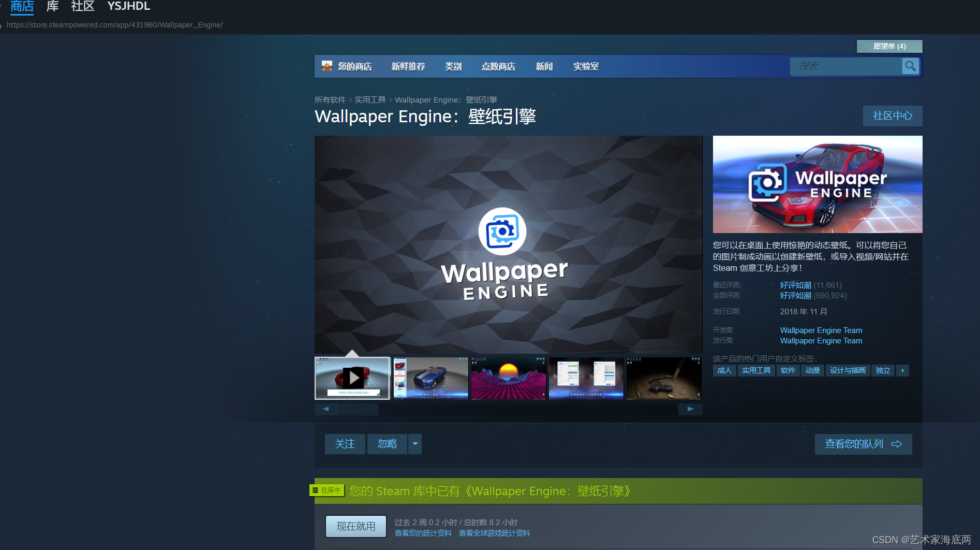Image resolution: width=980 pixels, height=550 pixels.
Task: Click the 忽略 button
Action: point(388,444)
